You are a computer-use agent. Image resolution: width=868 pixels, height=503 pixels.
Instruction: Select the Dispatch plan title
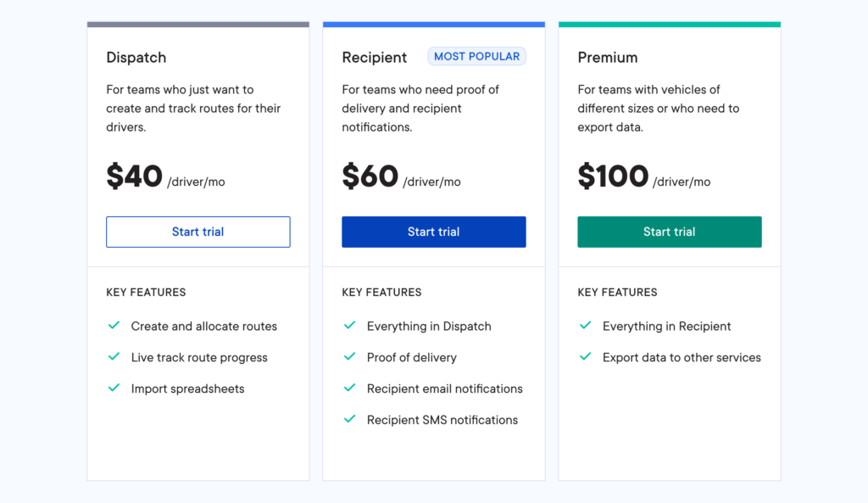pos(136,58)
